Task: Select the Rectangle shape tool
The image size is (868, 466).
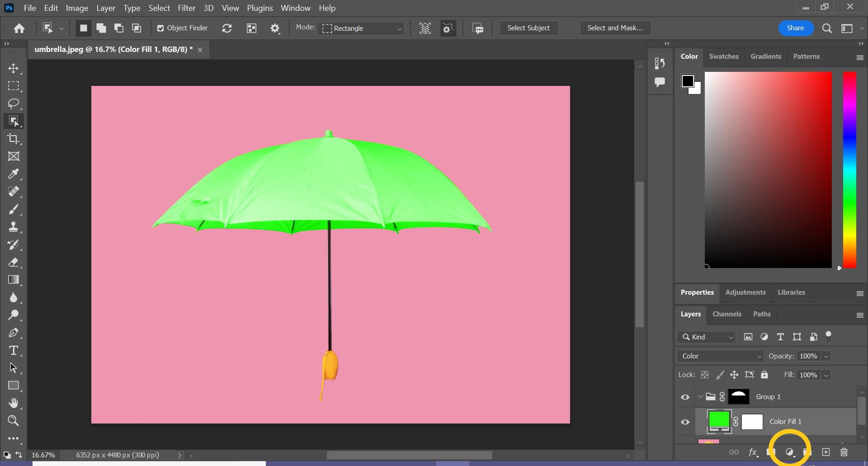Action: [x=14, y=386]
